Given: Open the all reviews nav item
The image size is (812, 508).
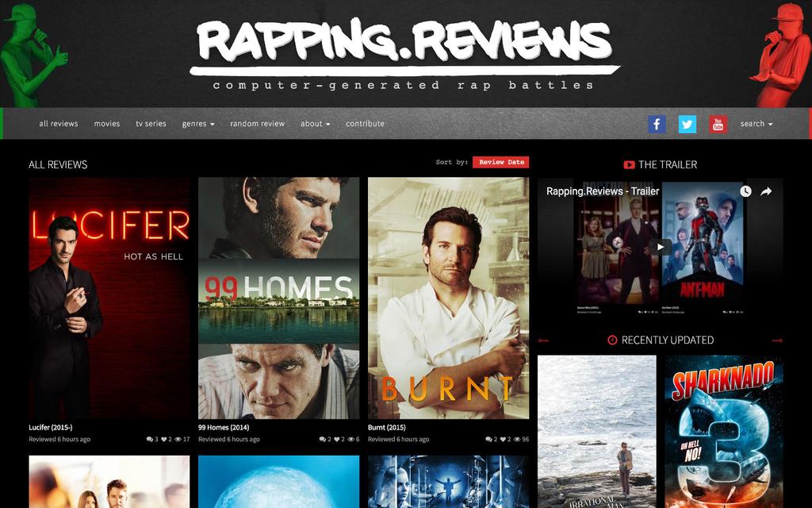Looking at the screenshot, I should pos(59,124).
